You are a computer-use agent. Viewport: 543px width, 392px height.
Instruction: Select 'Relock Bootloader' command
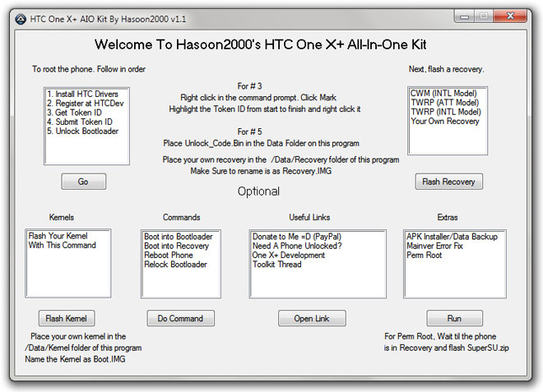175,265
